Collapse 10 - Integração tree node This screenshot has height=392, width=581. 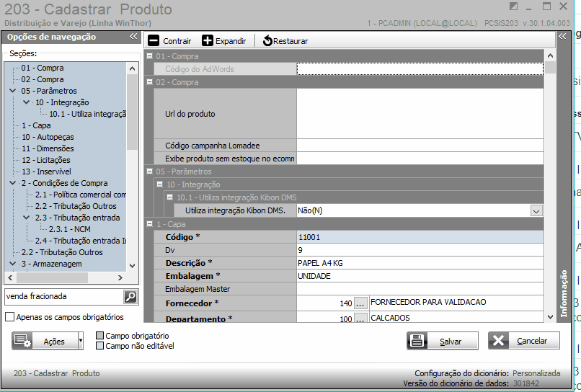[x=26, y=102]
